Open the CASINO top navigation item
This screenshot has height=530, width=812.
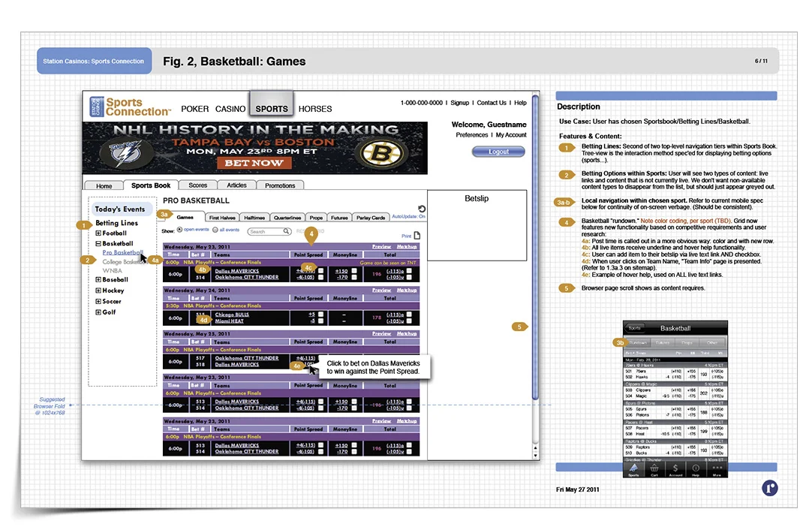coord(230,109)
